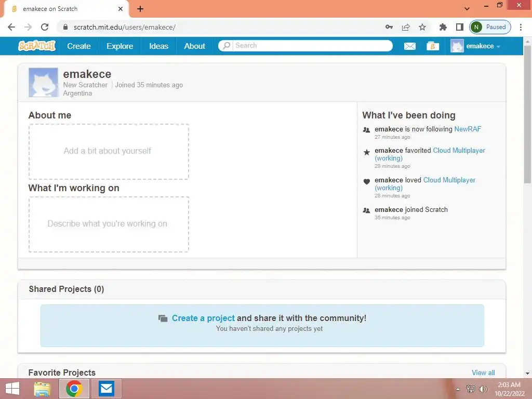Open the network tray icon
The width and height of the screenshot is (532, 399).
[470, 389]
